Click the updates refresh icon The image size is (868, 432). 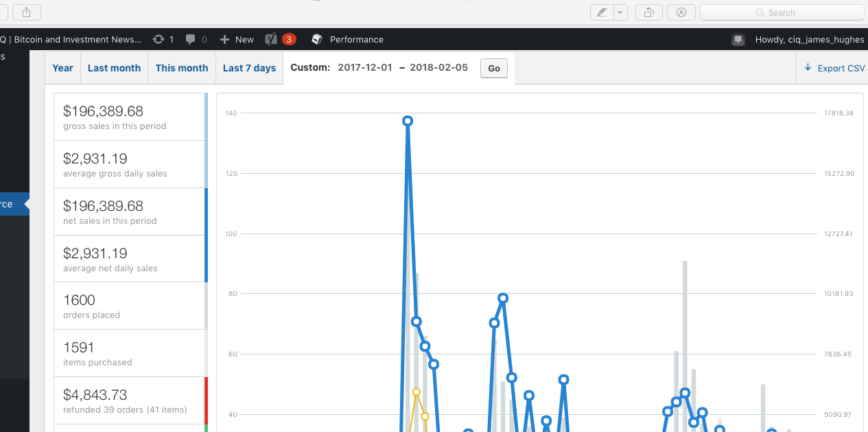click(x=159, y=40)
